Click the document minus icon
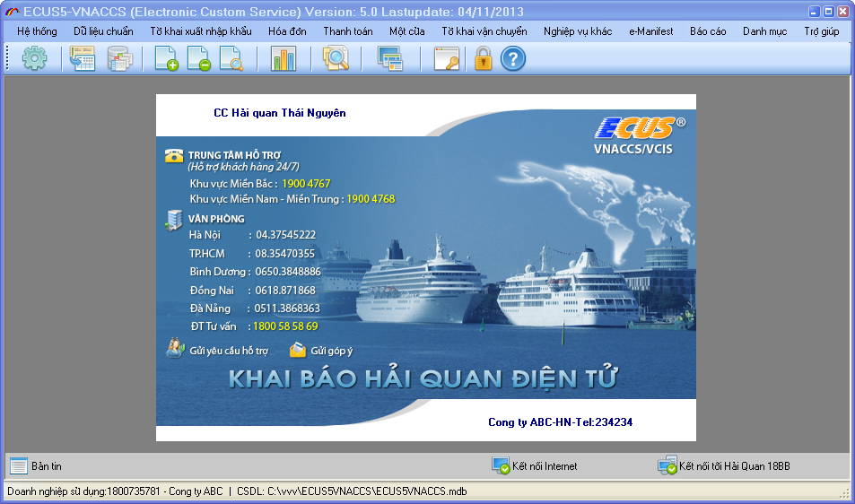Image resolution: width=855 pixels, height=504 pixels. pos(198,60)
